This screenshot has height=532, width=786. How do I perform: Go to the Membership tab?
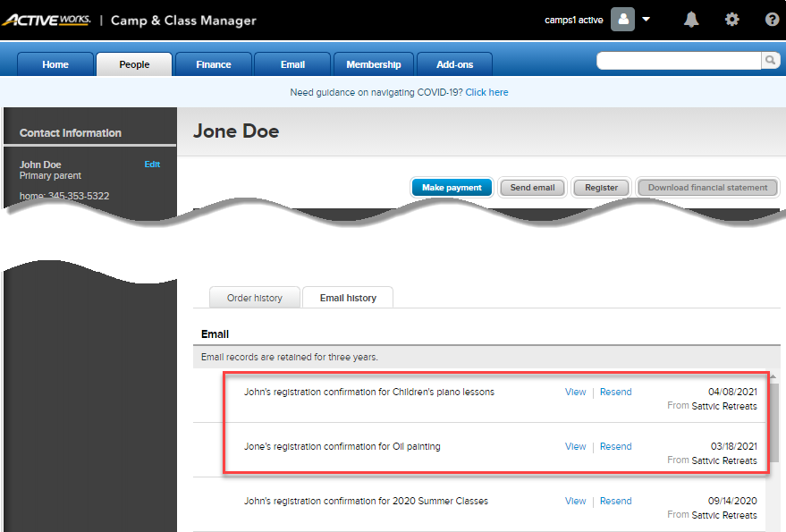(x=374, y=64)
